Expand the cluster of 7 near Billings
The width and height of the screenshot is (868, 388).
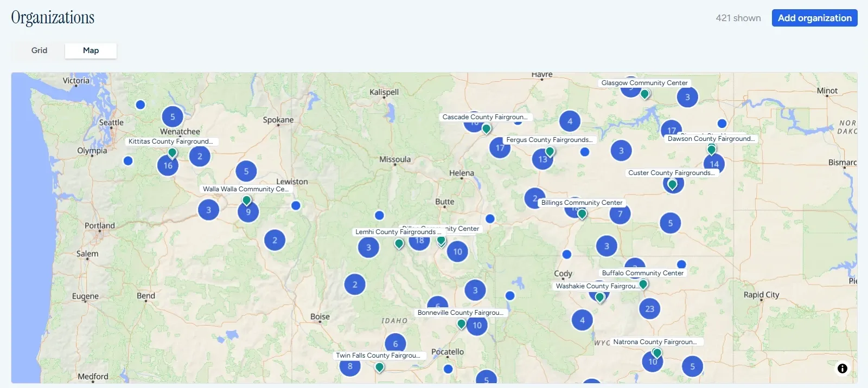coord(620,214)
